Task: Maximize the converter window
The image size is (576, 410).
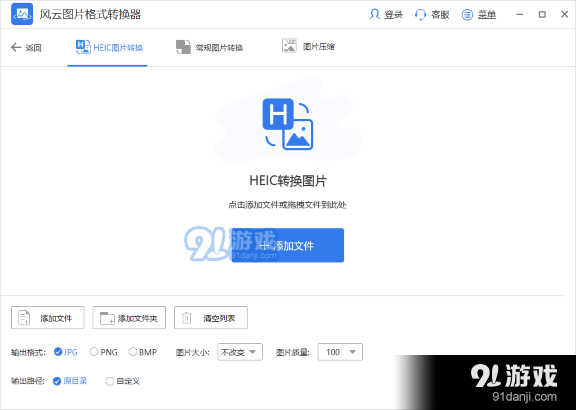Action: pos(542,15)
